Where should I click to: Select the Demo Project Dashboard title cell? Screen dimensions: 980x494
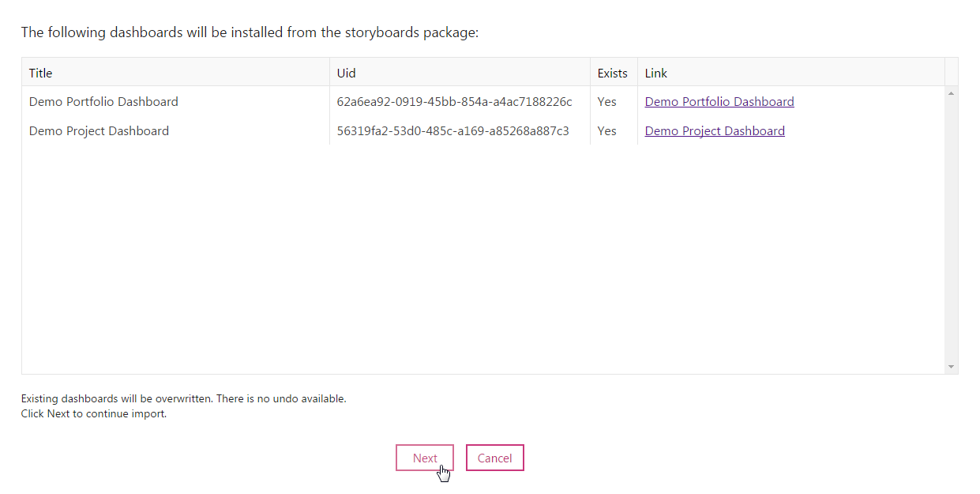click(x=175, y=131)
